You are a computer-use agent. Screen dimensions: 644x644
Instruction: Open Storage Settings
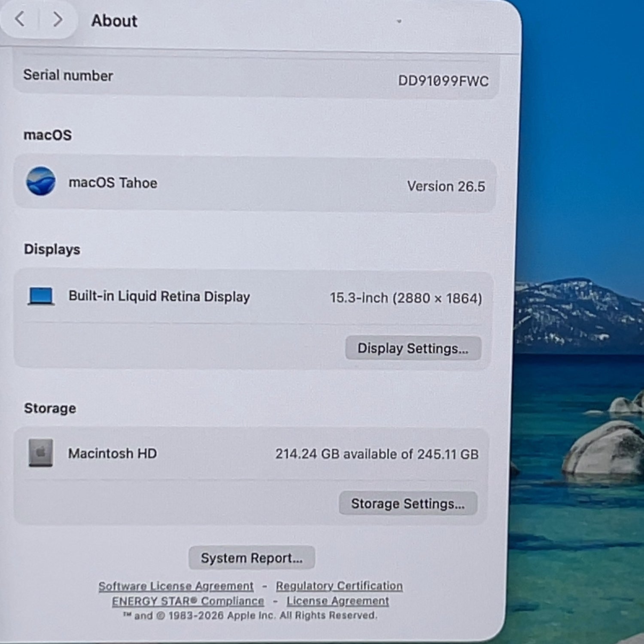[408, 503]
